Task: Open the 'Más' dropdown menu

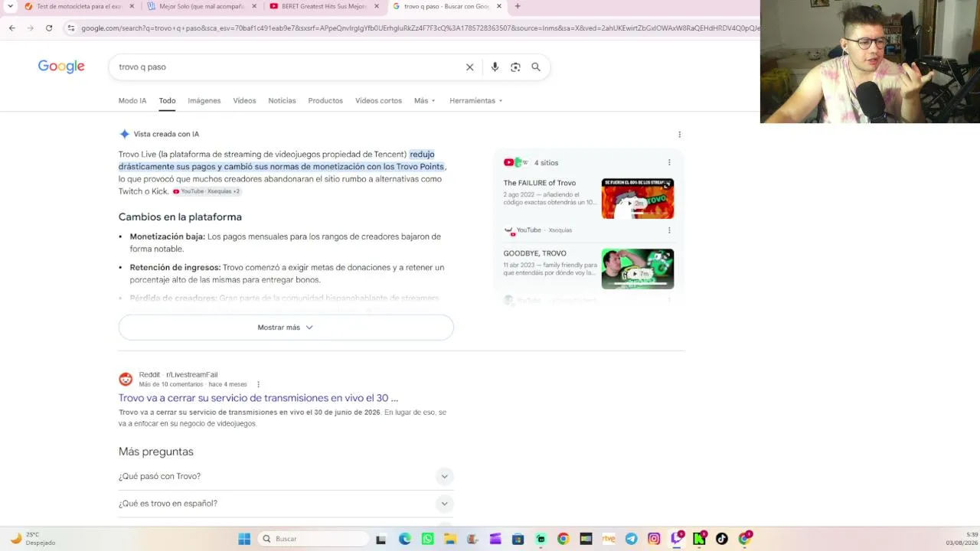Action: (425, 101)
